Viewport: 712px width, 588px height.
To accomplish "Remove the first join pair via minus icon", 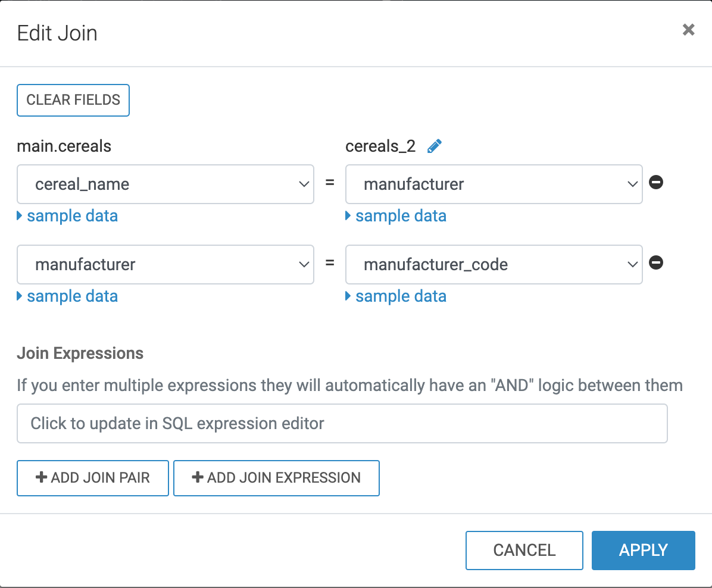I will (656, 183).
